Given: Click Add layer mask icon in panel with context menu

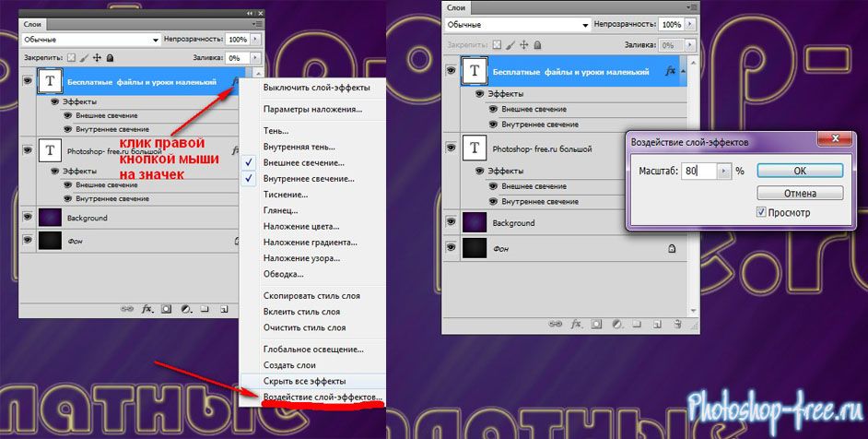Looking at the screenshot, I should click(165, 309).
